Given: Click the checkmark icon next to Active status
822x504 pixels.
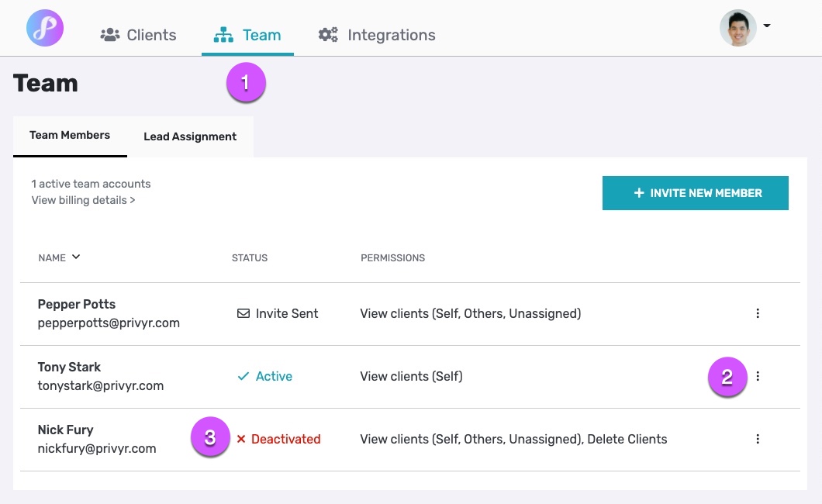Looking at the screenshot, I should pos(241,376).
